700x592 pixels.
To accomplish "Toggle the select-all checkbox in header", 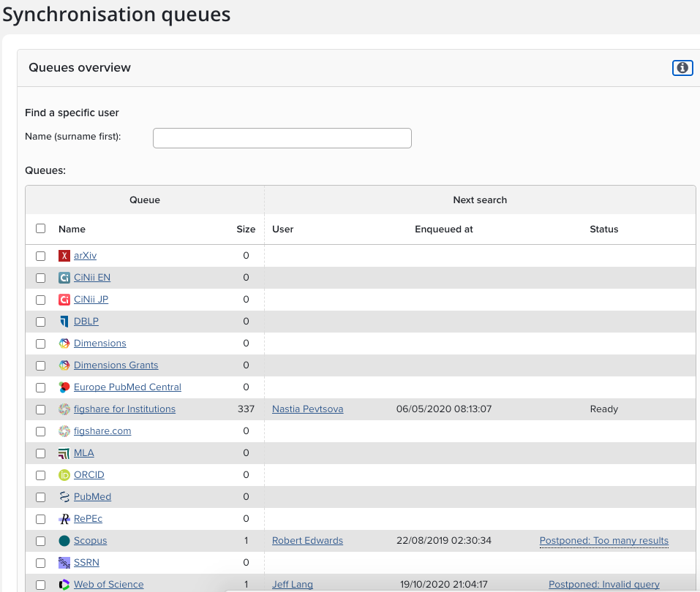I will [41, 229].
